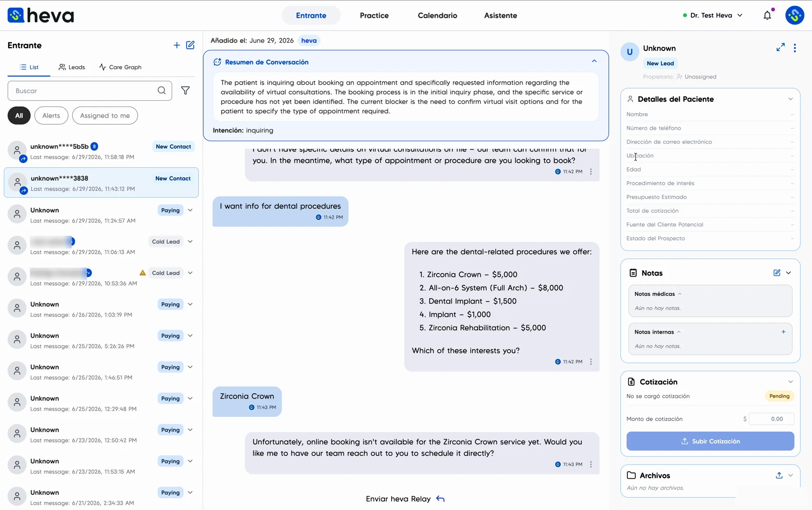
Task: Click the heva logo icon
Action: (16, 15)
